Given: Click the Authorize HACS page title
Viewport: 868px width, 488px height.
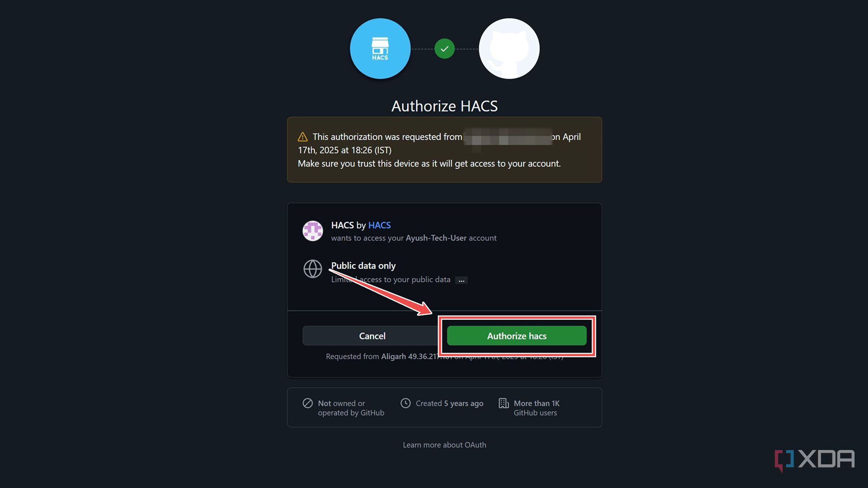Looking at the screenshot, I should coord(444,106).
